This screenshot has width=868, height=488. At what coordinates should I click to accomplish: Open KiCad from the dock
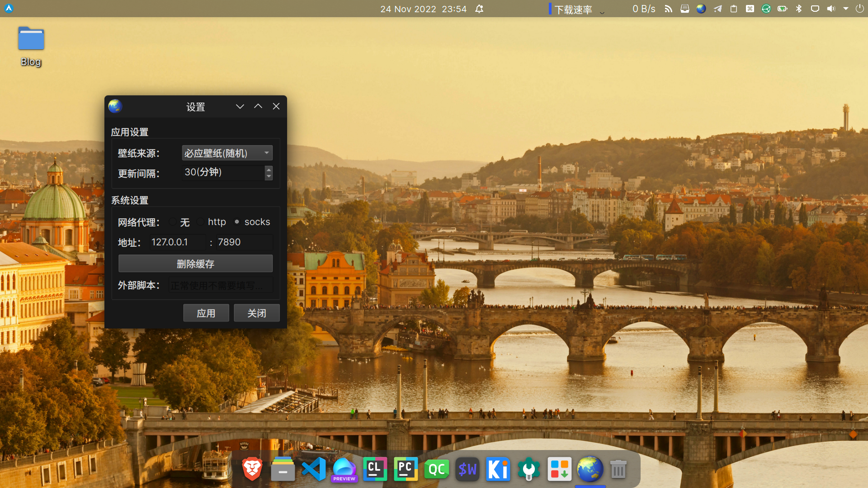[498, 469]
